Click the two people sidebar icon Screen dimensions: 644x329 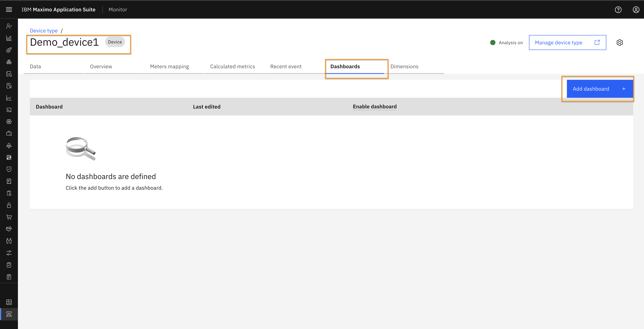[9, 241]
